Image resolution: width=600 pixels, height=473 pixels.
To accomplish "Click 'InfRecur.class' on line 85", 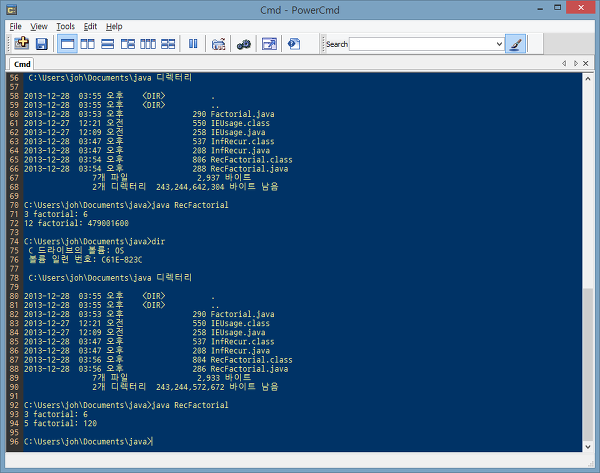I will 242,342.
